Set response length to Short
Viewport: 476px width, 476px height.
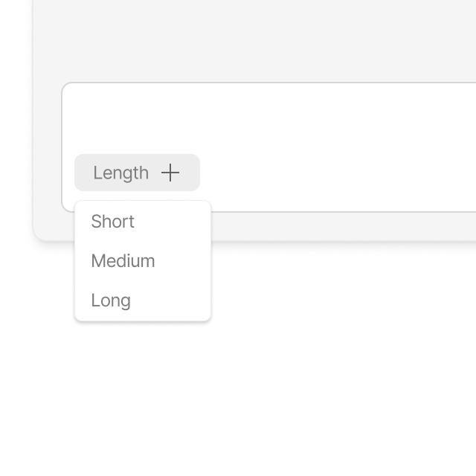tap(113, 222)
